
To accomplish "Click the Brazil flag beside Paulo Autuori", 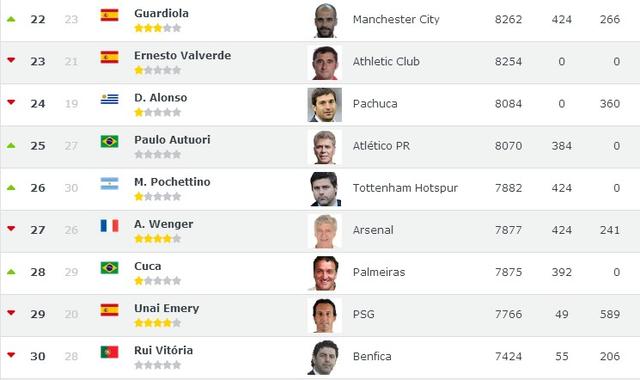I will point(109,141).
